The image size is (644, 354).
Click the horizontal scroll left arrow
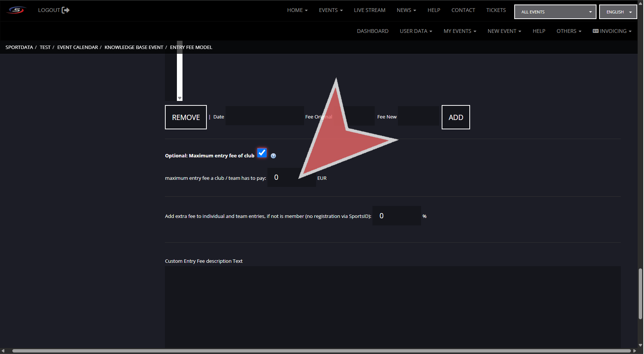[x=3, y=351]
